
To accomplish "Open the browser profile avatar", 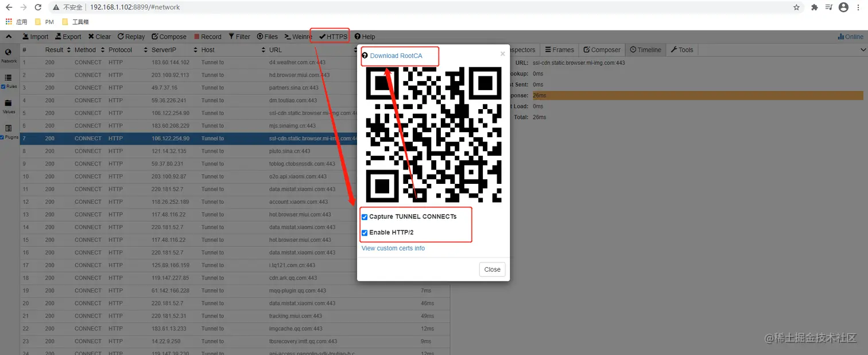I will coord(843,7).
